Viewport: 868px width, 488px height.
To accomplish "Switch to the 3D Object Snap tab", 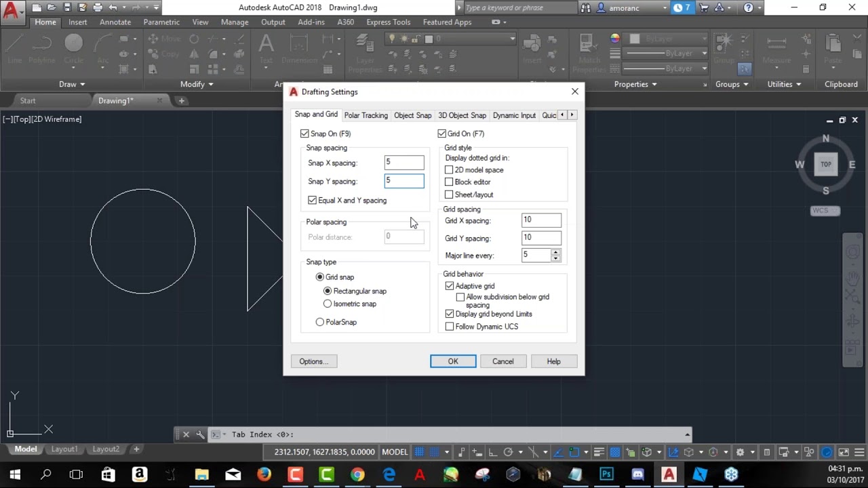I will tap(462, 115).
